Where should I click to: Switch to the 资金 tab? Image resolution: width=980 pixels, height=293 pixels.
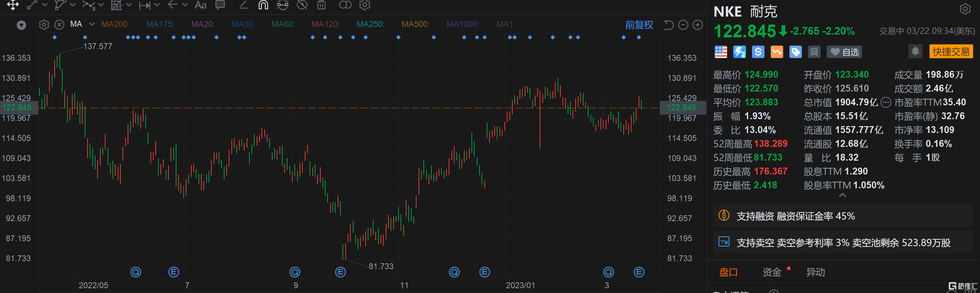(771, 272)
